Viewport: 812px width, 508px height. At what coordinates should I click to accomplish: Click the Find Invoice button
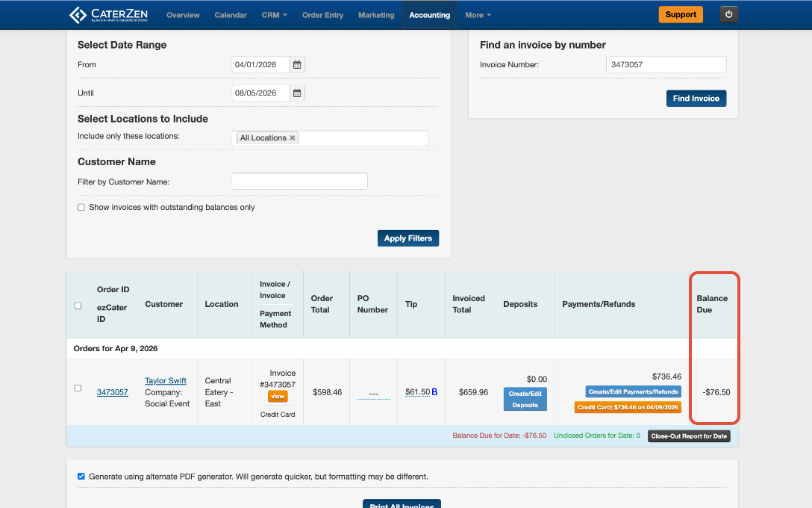coord(696,99)
